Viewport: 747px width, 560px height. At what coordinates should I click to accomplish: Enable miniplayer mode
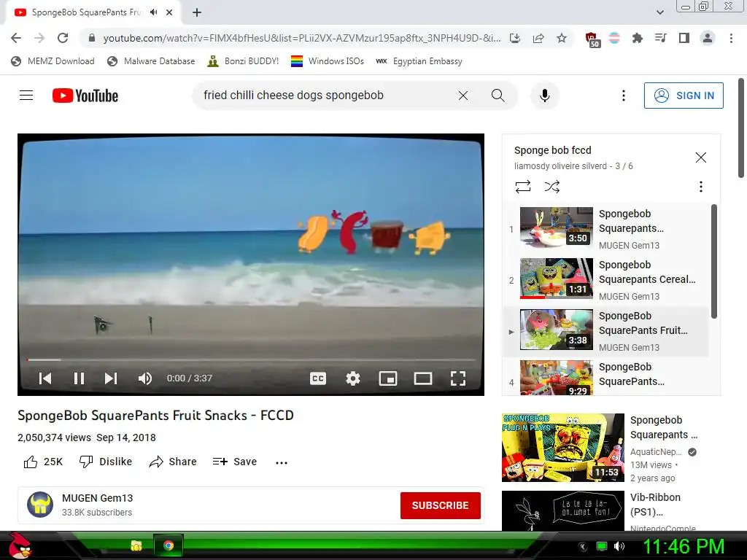point(388,378)
